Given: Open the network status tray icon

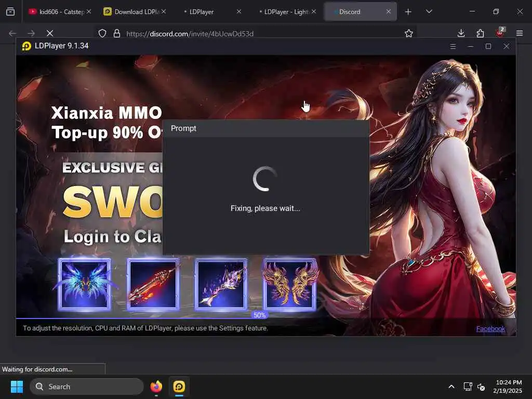Looking at the screenshot, I should [468, 387].
